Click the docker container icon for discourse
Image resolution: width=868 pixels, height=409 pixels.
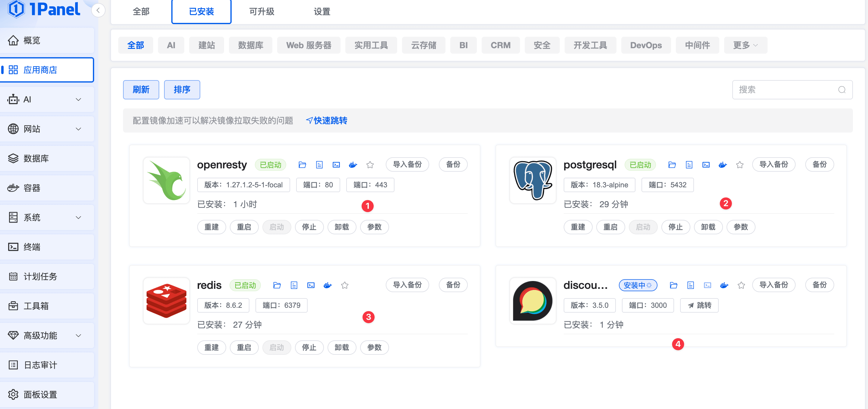click(724, 285)
